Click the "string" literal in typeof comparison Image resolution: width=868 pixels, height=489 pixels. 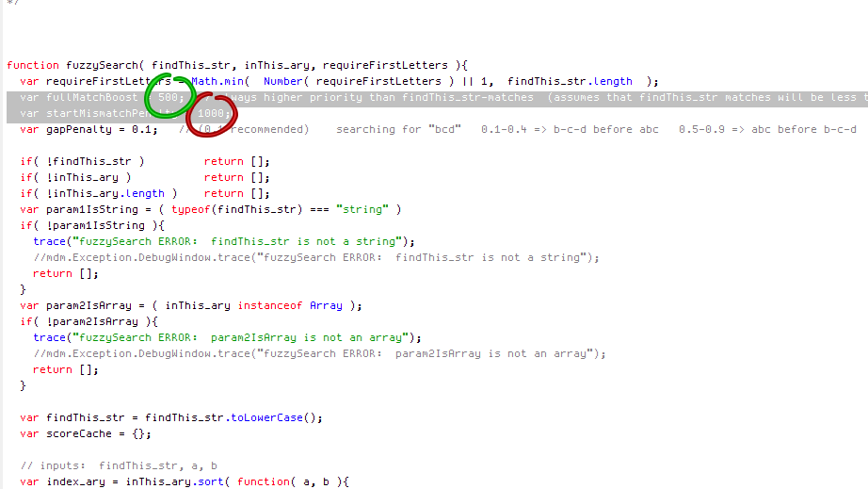click(362, 210)
